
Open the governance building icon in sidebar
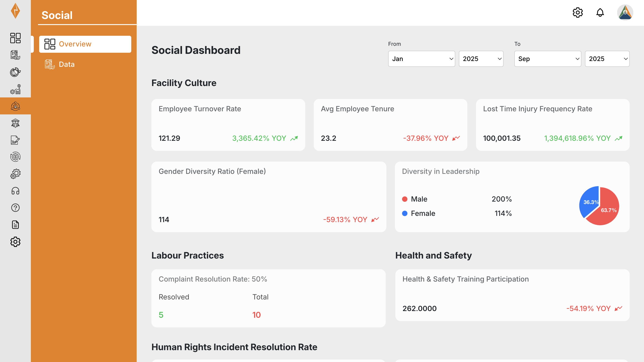coord(15,123)
